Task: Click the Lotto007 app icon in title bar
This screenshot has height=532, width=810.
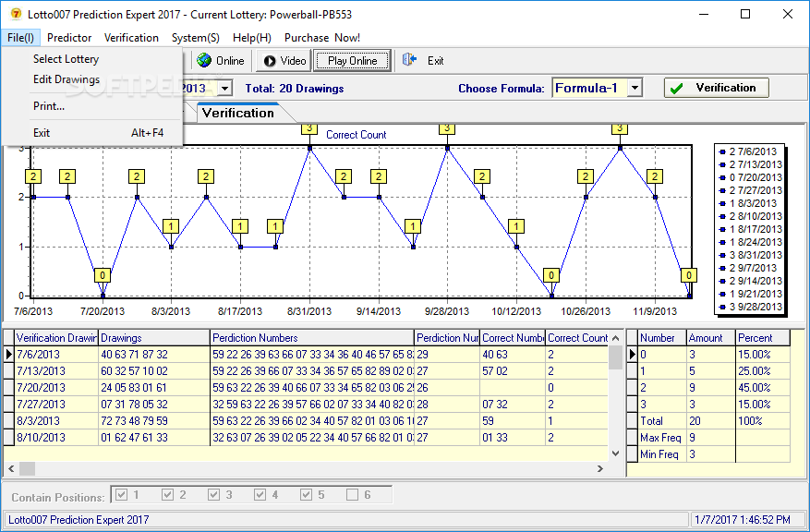Action: 16,14
